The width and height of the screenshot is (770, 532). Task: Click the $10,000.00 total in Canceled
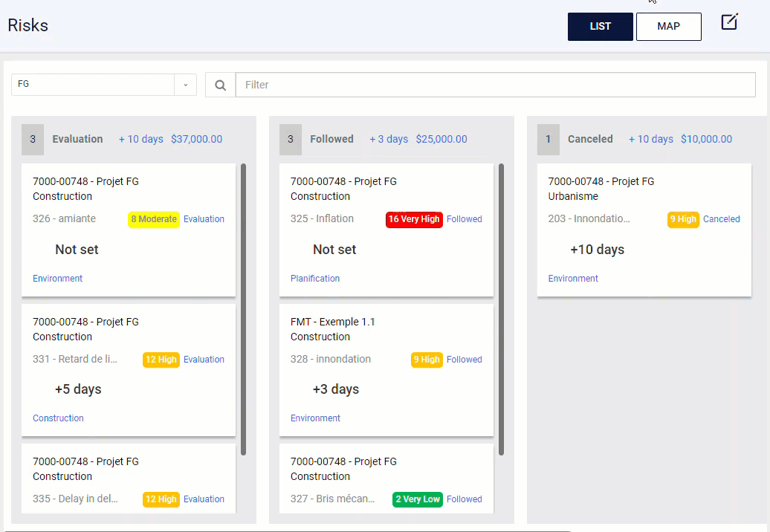706,139
